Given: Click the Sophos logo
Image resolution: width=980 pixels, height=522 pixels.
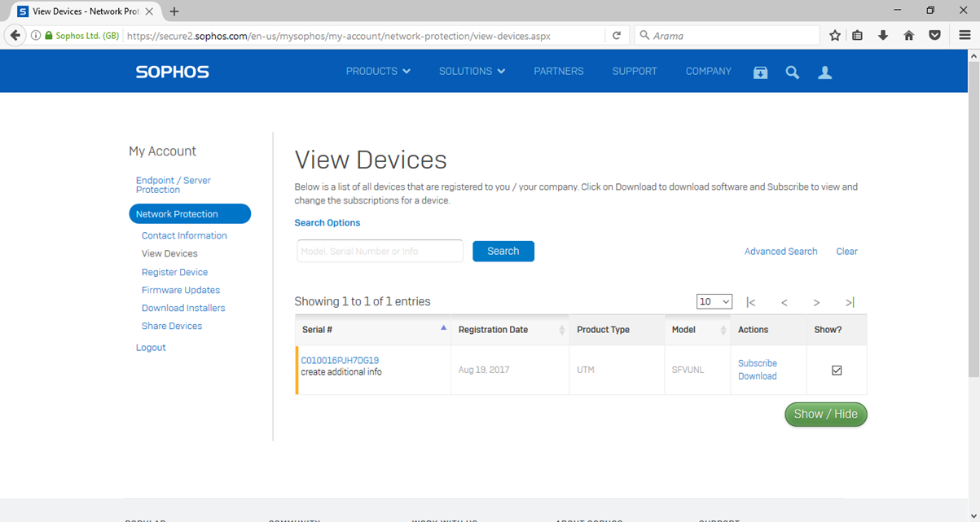Looking at the screenshot, I should click(x=172, y=72).
